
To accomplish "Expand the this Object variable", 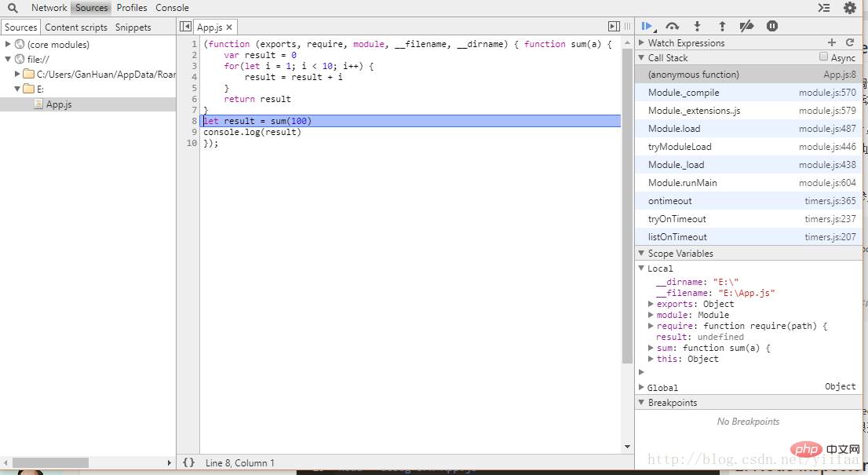I will click(651, 359).
